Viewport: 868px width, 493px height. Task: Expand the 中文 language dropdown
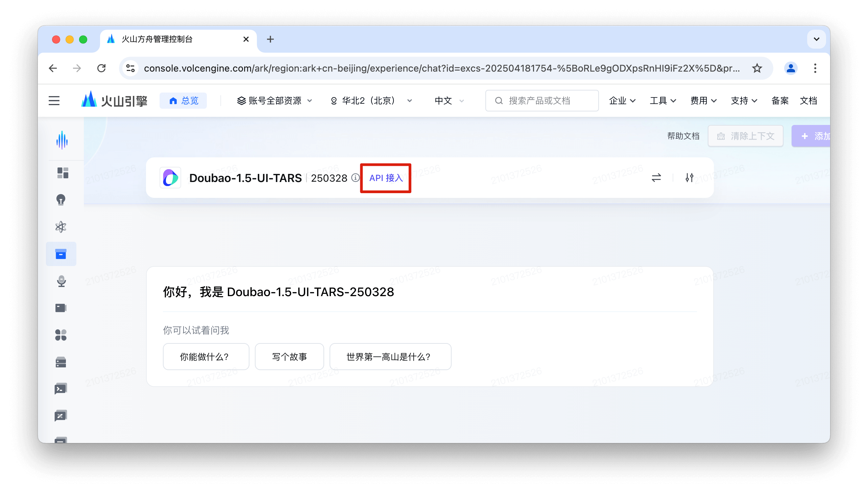pos(449,101)
